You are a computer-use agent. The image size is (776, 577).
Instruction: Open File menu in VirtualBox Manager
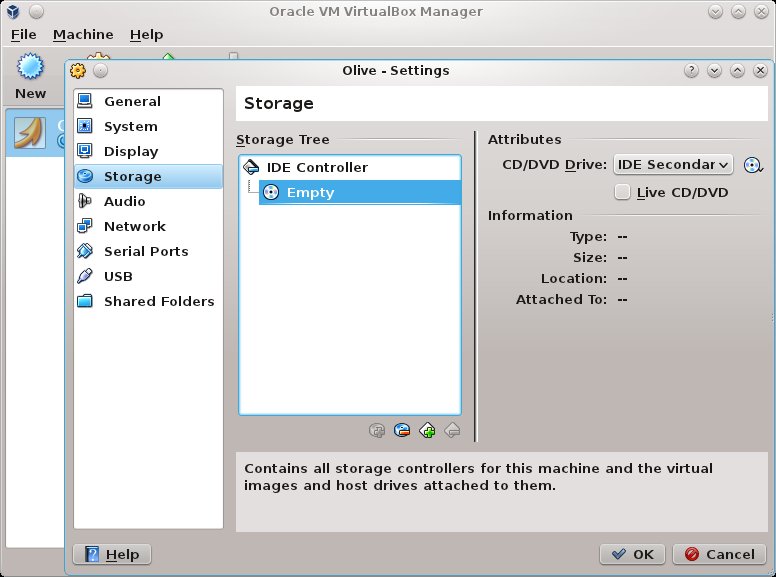(x=23, y=35)
